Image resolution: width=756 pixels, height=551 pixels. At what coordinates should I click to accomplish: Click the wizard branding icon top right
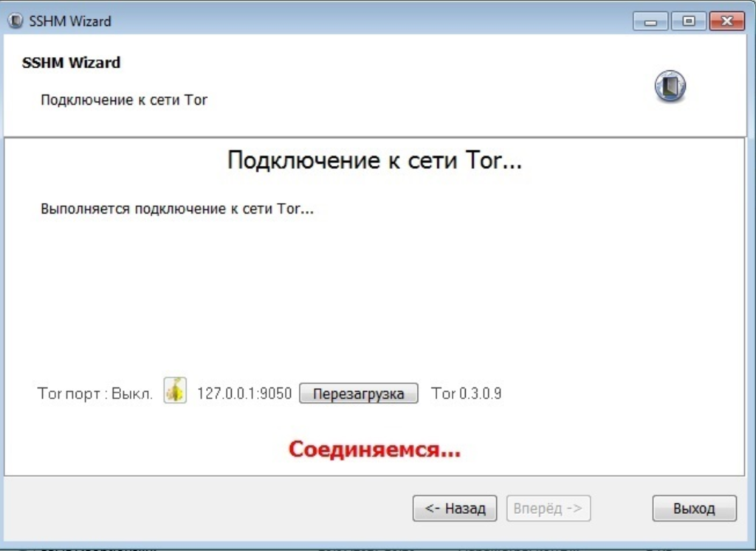(669, 86)
